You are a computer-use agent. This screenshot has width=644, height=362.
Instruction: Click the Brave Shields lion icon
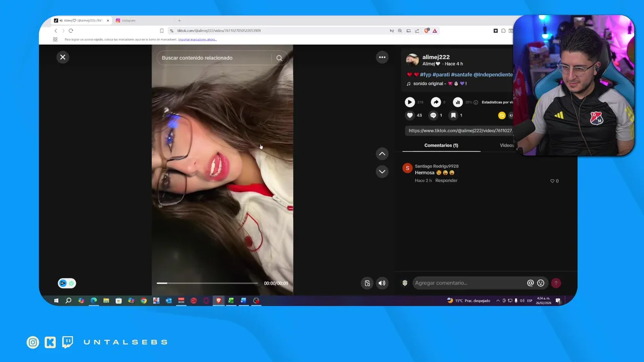pyautogui.click(x=427, y=31)
